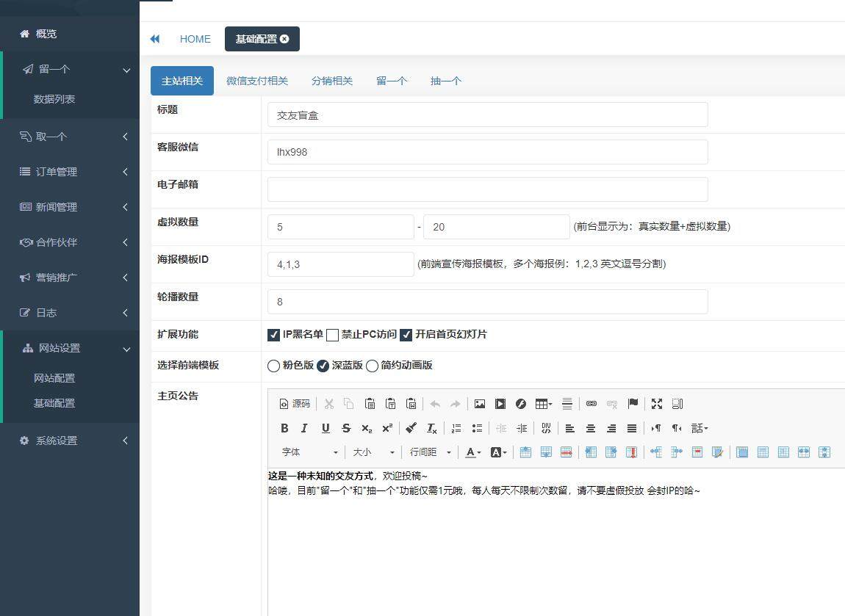Click the Bold formatting icon
The height and width of the screenshot is (616, 845).
[x=284, y=428]
